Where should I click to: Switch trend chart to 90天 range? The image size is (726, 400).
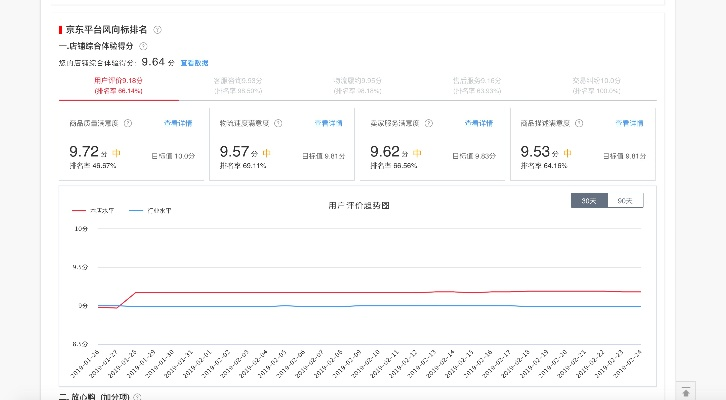click(x=625, y=201)
